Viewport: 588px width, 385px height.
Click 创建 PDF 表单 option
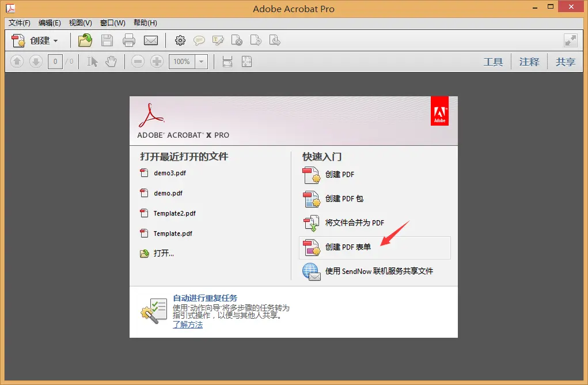374,248
